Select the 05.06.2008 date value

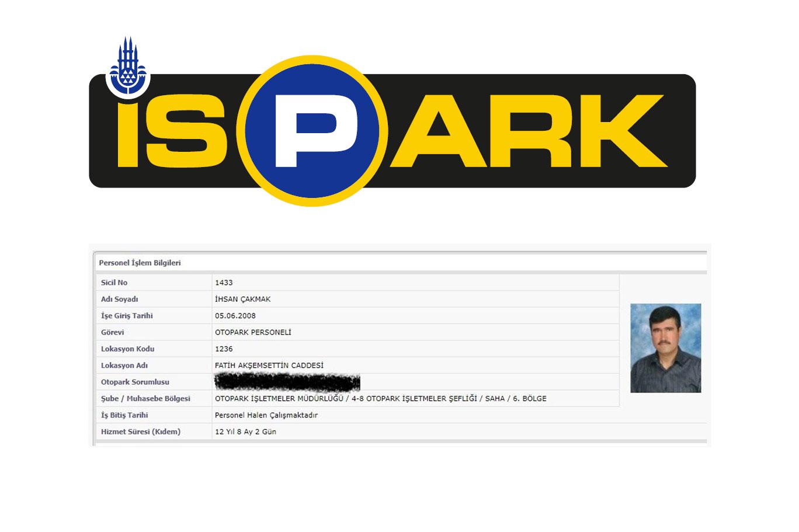click(x=235, y=316)
